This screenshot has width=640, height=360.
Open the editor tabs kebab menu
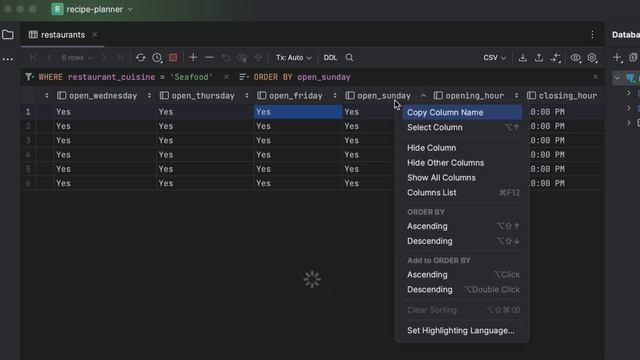point(592,35)
